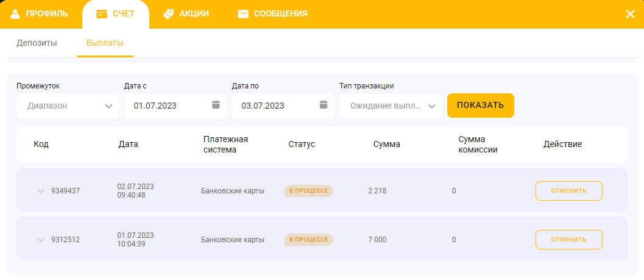
Task: Open the Тип транзакции dropdown
Action: pos(391,106)
